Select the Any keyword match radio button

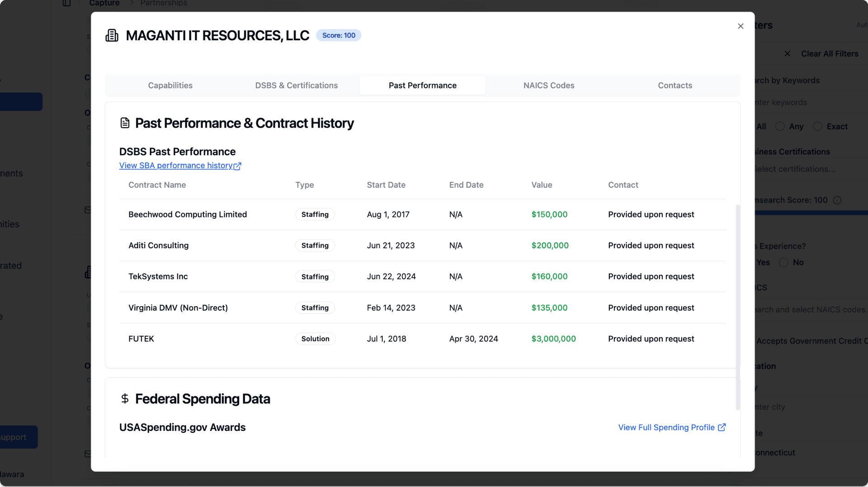780,127
